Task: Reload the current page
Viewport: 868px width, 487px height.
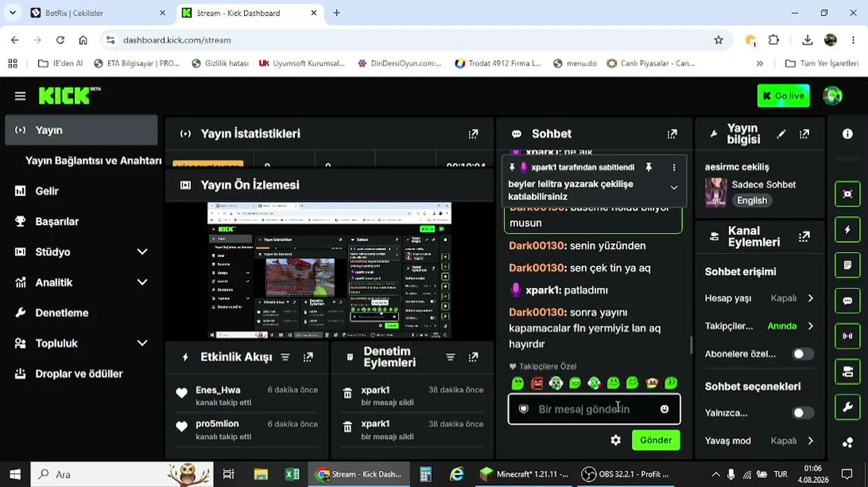Action: (x=60, y=40)
